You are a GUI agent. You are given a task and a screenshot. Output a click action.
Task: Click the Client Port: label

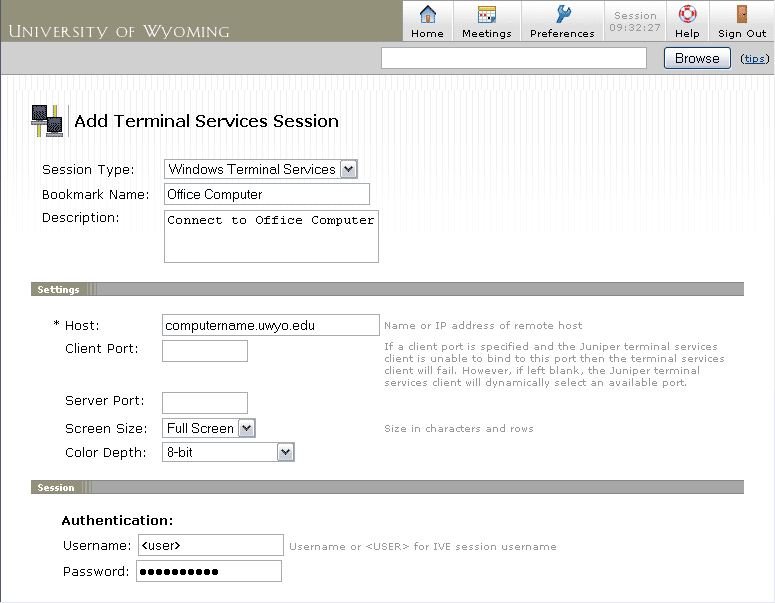click(x=102, y=349)
